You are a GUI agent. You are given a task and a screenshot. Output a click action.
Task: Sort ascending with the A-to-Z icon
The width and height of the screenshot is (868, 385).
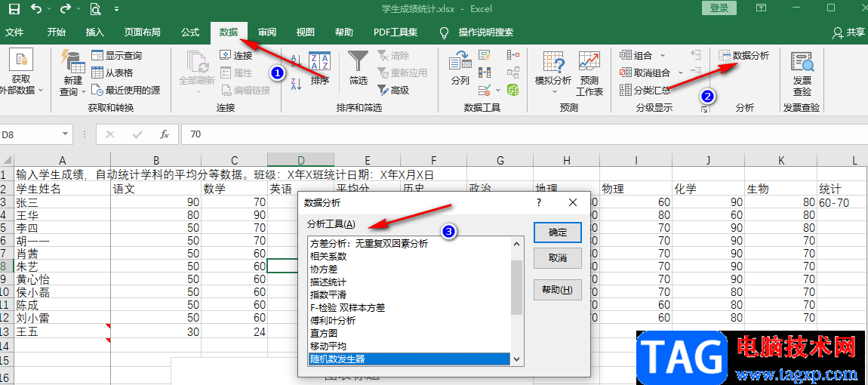[296, 60]
